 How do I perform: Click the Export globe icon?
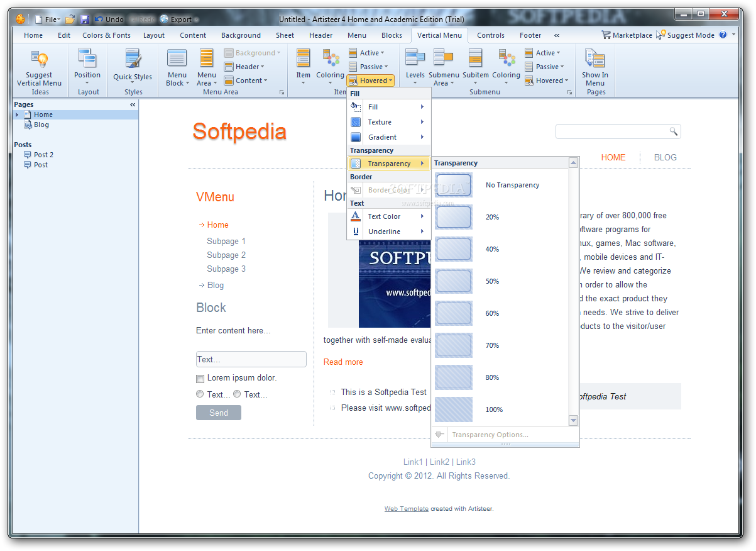click(164, 19)
